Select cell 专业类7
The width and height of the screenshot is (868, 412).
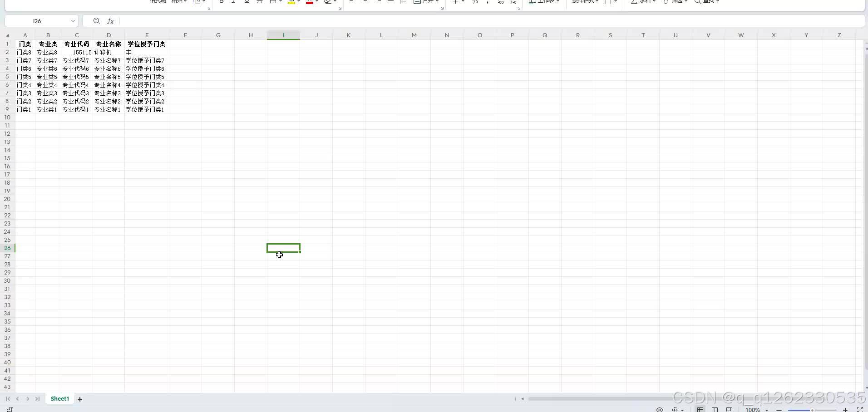[x=48, y=60]
